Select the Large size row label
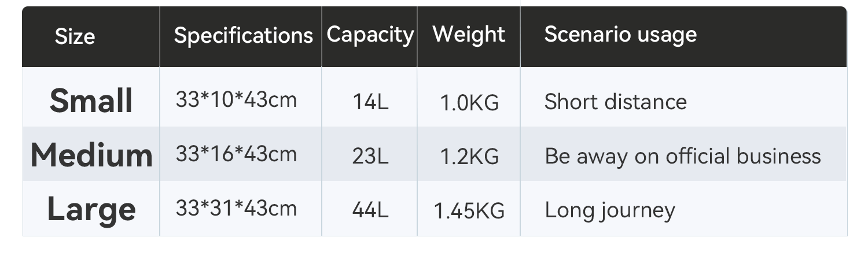Image resolution: width=868 pixels, height=256 pixels. 91,209
